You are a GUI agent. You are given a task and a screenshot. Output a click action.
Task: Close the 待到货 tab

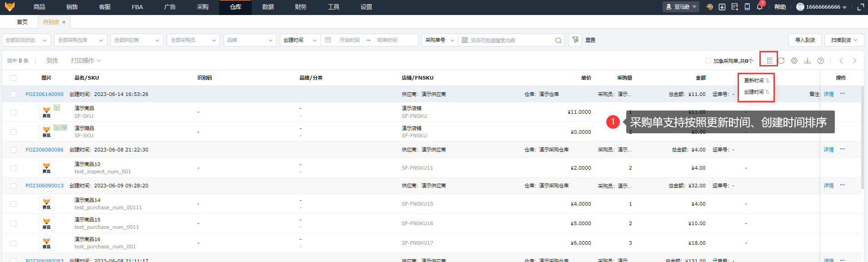pyautogui.click(x=64, y=22)
